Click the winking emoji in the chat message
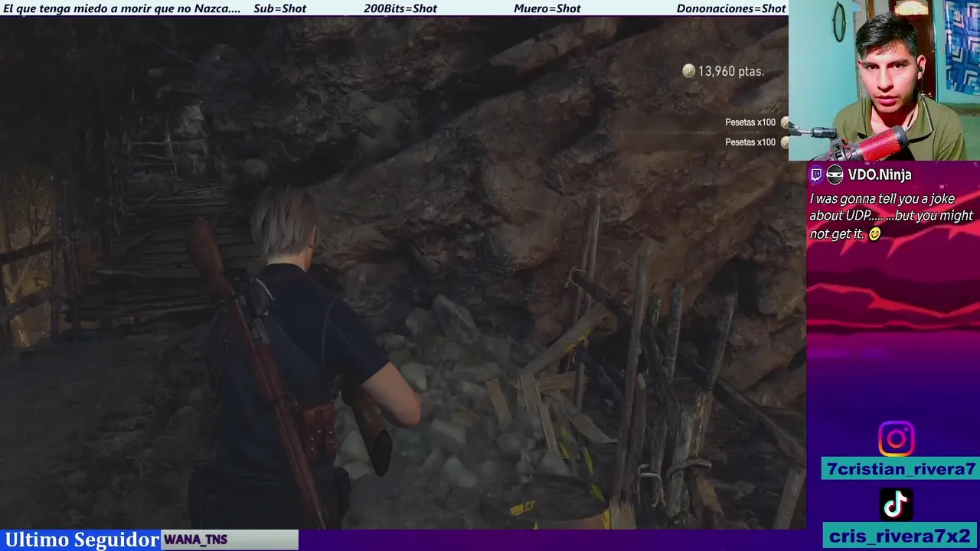Viewport: 980px width, 551px height. click(874, 234)
